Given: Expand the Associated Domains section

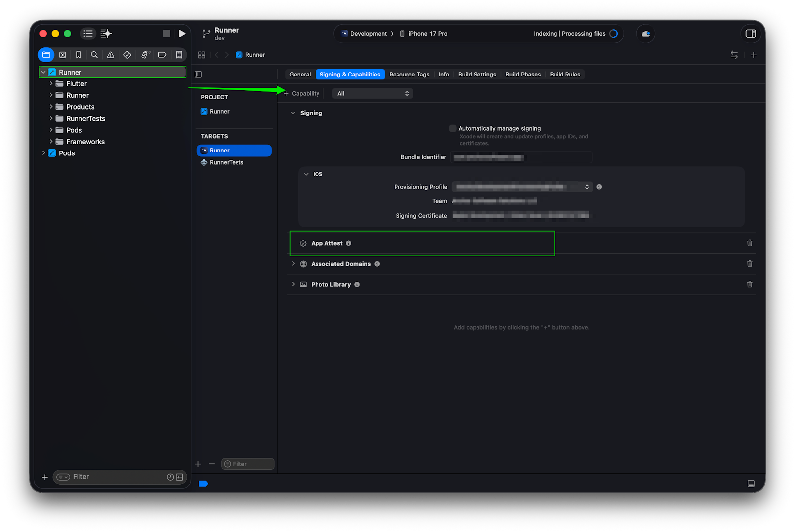Looking at the screenshot, I should click(x=293, y=264).
